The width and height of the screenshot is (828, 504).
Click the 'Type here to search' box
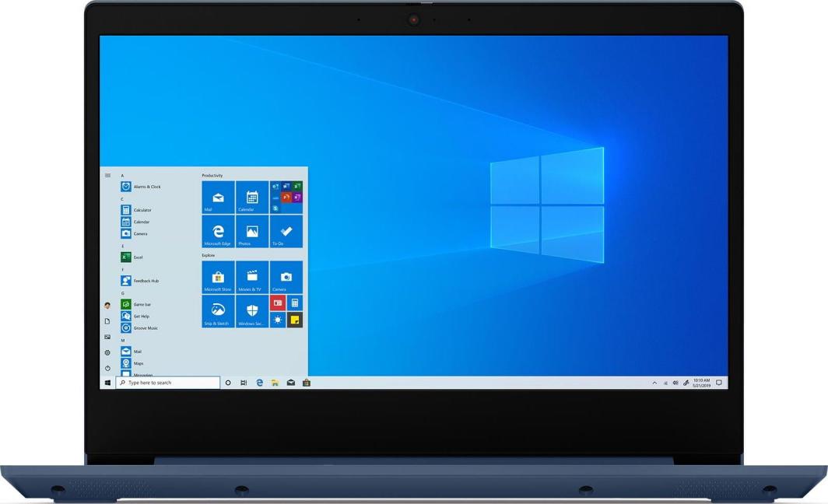point(168,383)
